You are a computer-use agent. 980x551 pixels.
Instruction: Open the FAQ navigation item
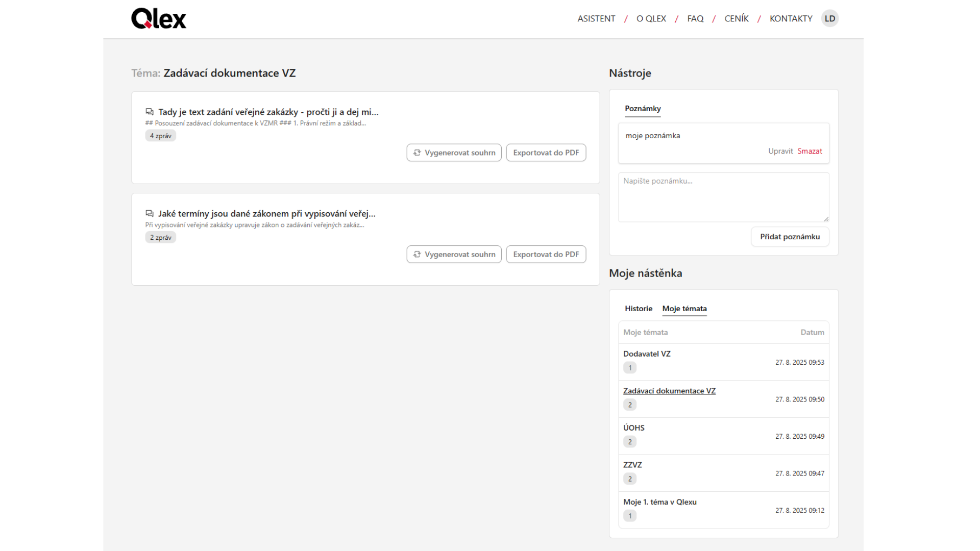point(695,18)
